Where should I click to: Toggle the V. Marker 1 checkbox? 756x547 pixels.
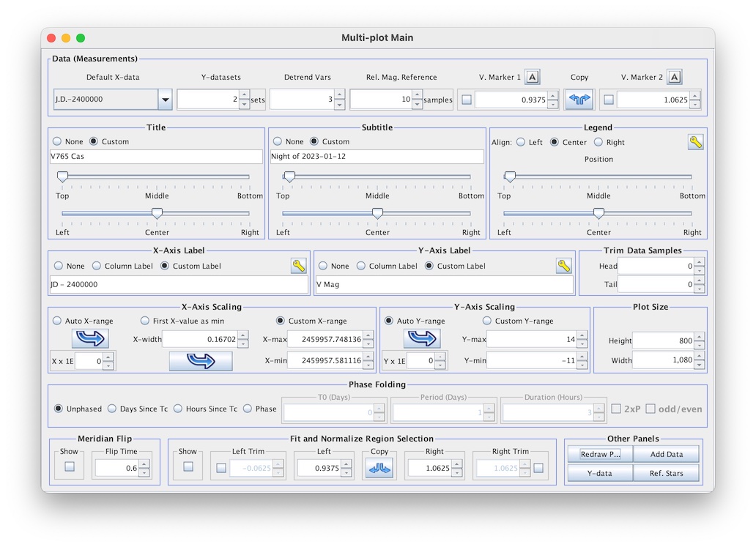(x=467, y=100)
